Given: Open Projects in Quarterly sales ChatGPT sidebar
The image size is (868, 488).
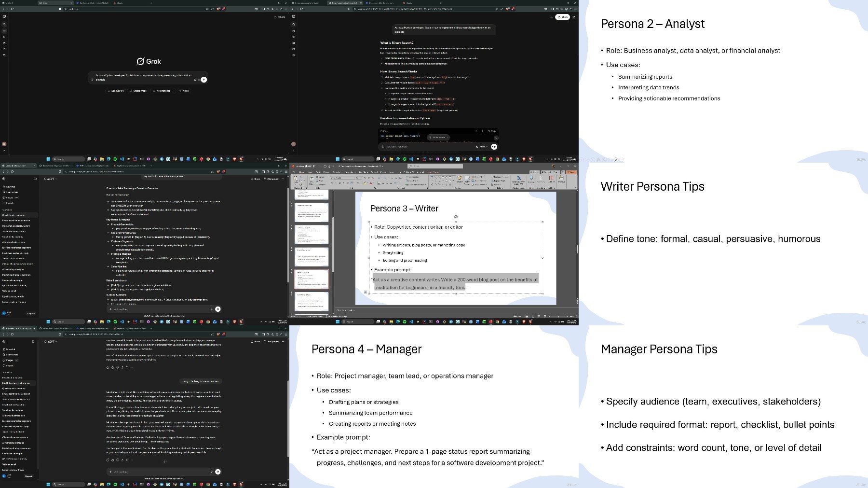Looking at the screenshot, I should click(x=9, y=203).
